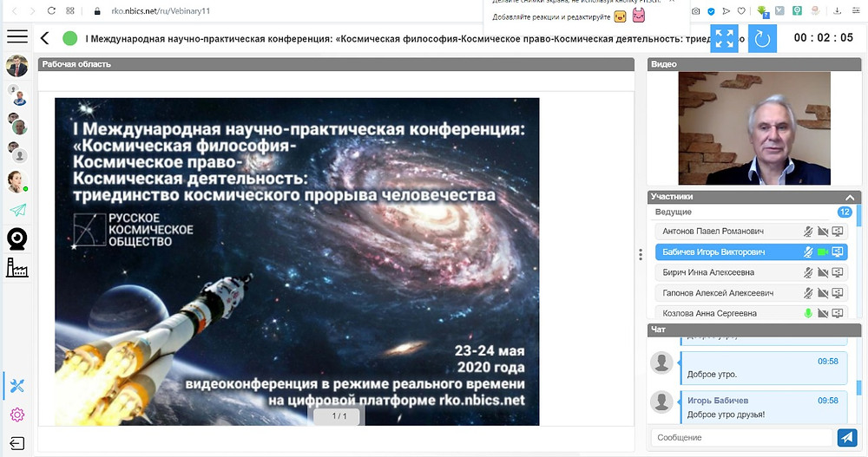The width and height of the screenshot is (868, 457).
Task: Open the tools wrench icon in the sidebar
Action: click(17, 386)
